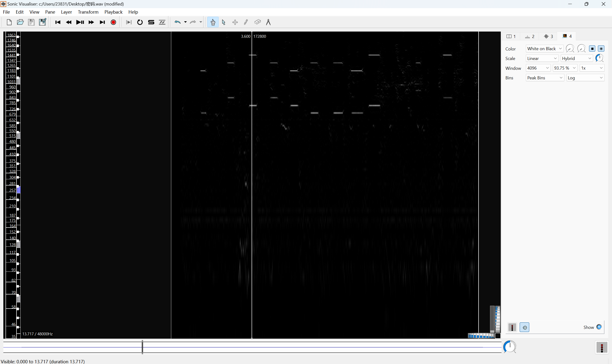Open the Layer menu
The image size is (612, 364).
[x=66, y=12]
